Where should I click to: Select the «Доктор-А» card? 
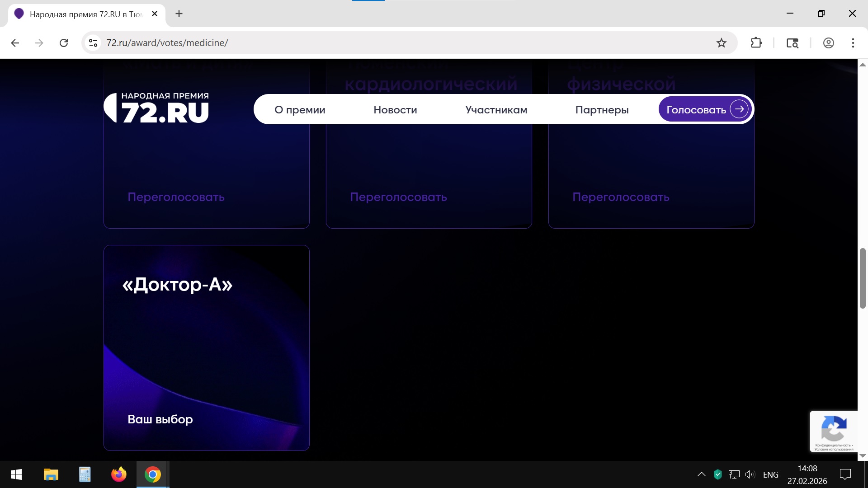coord(206,348)
